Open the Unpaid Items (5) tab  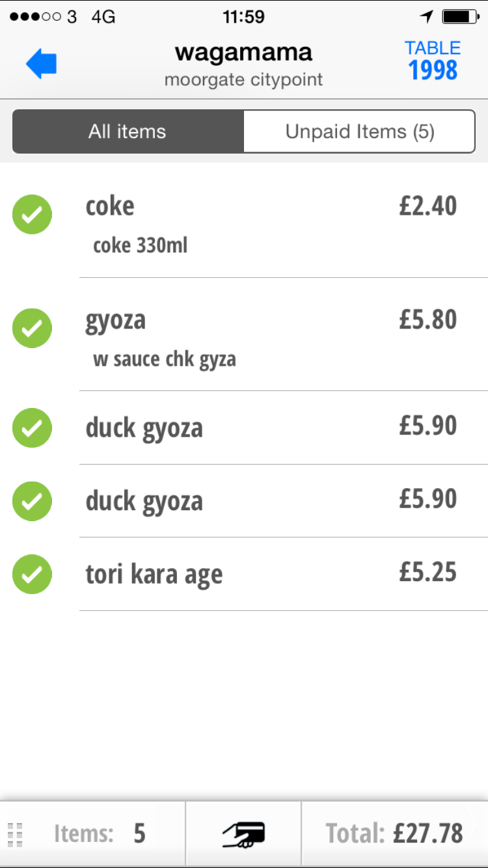tap(359, 131)
